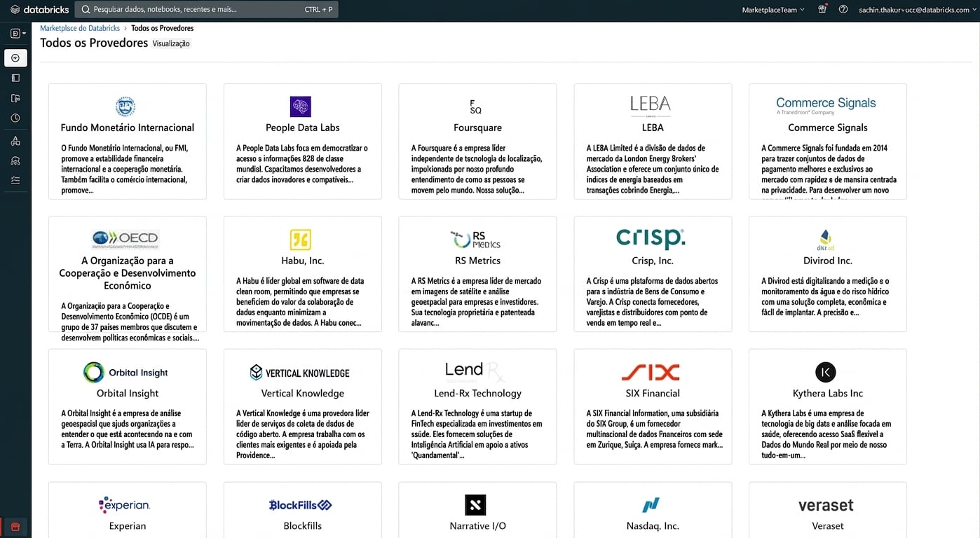Open 'Blockfills' provider title text
Screen dimensions: 980x538
[303, 526]
